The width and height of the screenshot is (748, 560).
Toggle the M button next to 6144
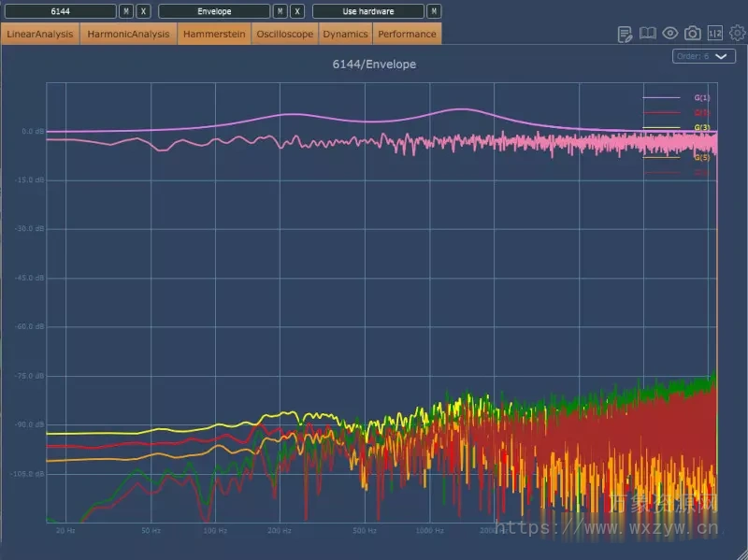point(126,11)
